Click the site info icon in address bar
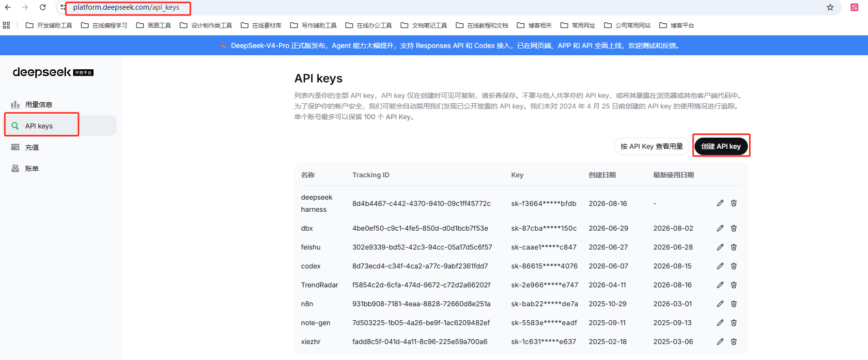868x360 pixels. pos(63,7)
